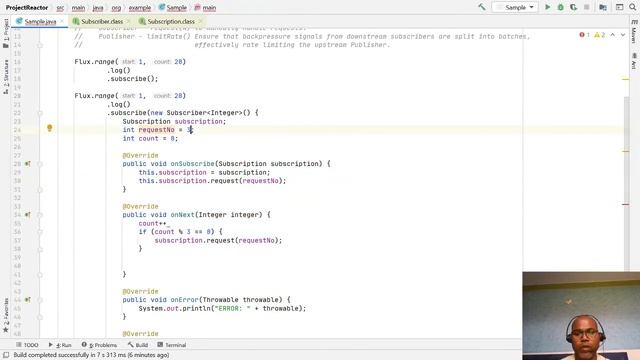Click the Sample class breadcrumb

click(x=173, y=8)
